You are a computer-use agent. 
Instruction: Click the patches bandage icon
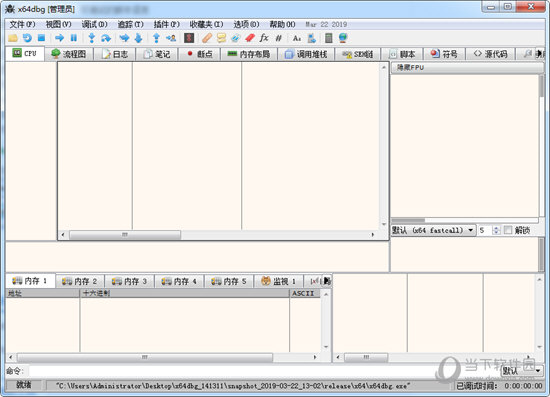[x=207, y=38]
